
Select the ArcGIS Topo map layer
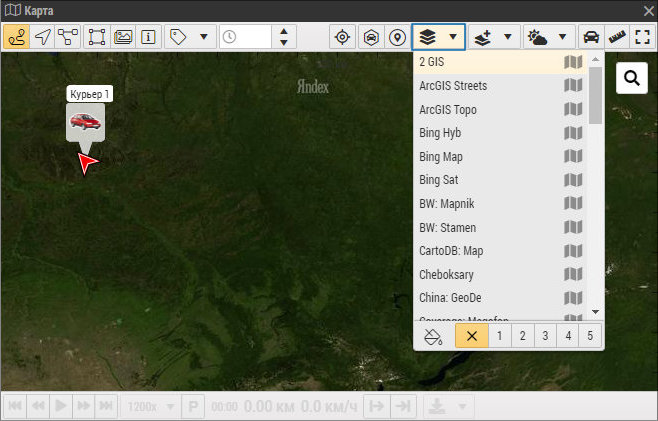coord(499,110)
